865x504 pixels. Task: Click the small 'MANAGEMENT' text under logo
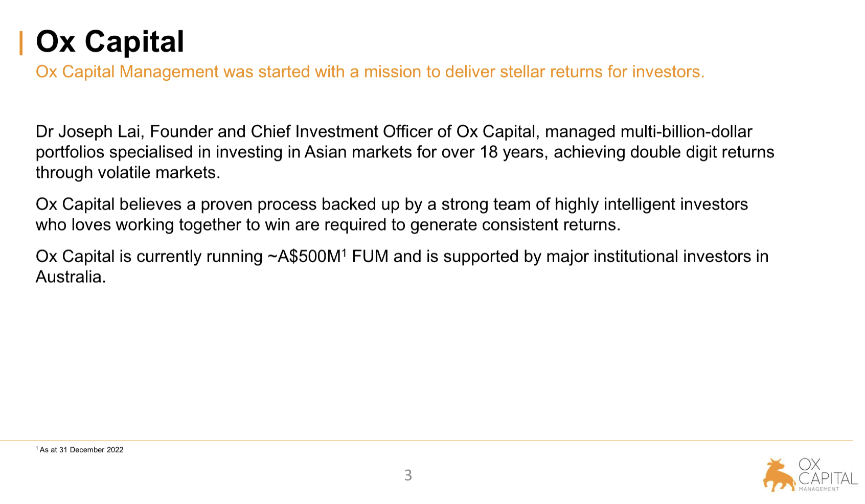[x=819, y=489]
